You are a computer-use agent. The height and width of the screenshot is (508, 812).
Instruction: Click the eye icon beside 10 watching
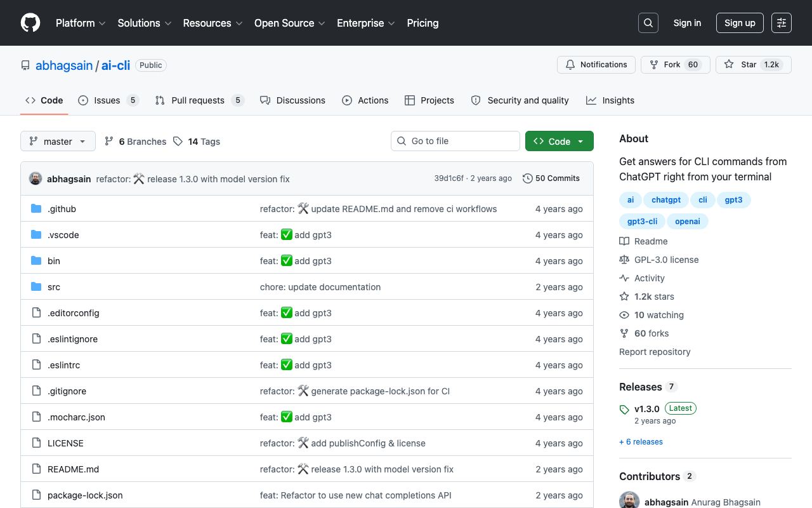[x=624, y=315]
